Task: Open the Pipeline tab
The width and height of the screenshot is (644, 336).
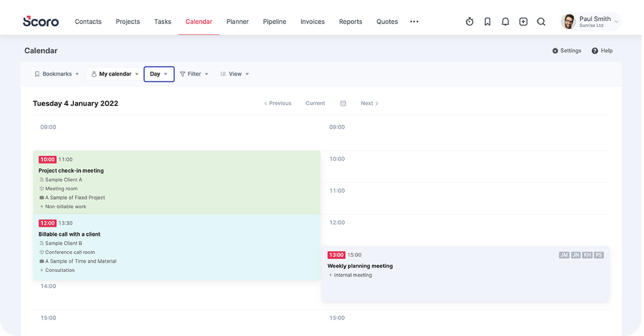Action: click(274, 22)
